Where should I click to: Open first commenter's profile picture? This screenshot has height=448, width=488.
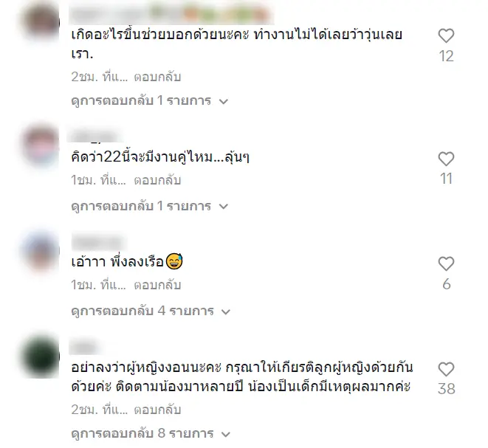coord(40,21)
